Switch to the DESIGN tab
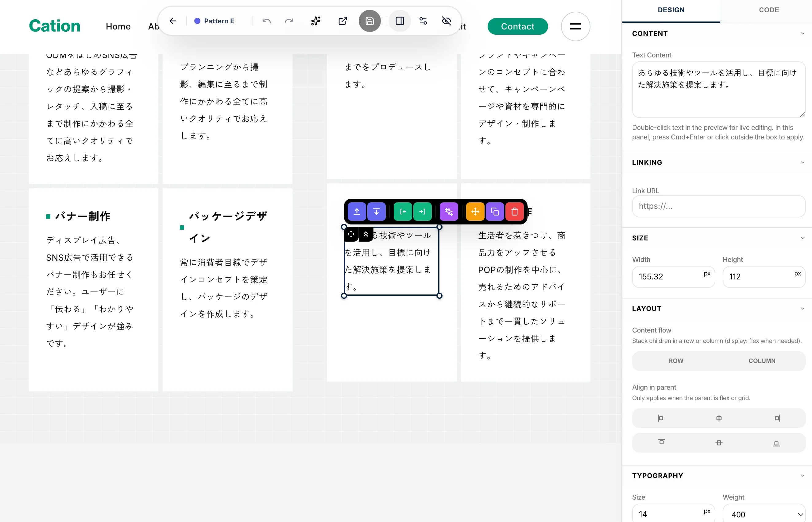Viewport: 812px width, 522px height. 671,10
